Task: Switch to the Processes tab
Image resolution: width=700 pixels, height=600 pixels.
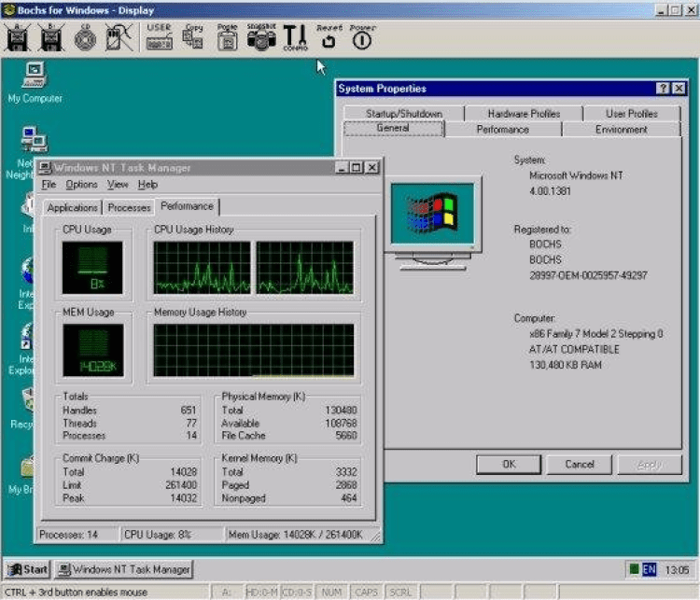Action: pyautogui.click(x=129, y=208)
